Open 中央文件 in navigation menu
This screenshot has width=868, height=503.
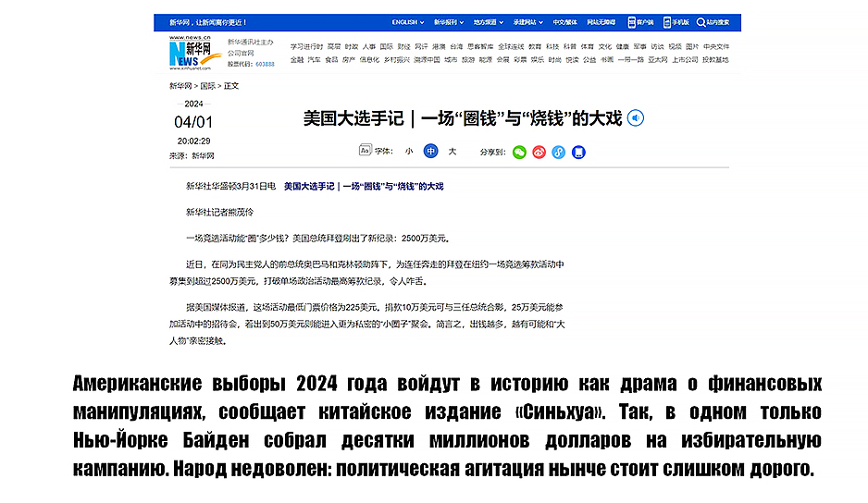[x=715, y=46]
